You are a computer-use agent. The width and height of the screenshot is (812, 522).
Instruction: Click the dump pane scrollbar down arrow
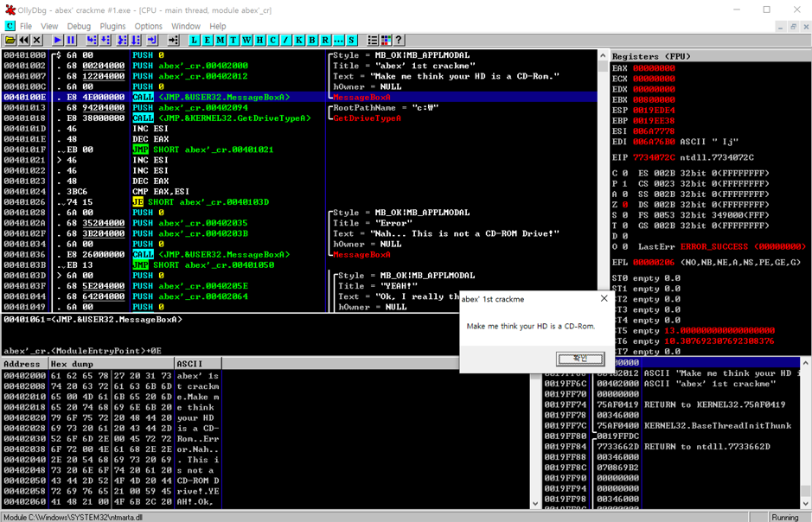pos(535,503)
